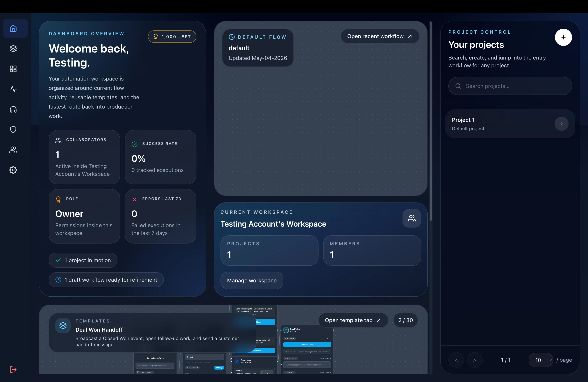Open the headphones support sidebar icon
The width and height of the screenshot is (588, 382).
[13, 110]
